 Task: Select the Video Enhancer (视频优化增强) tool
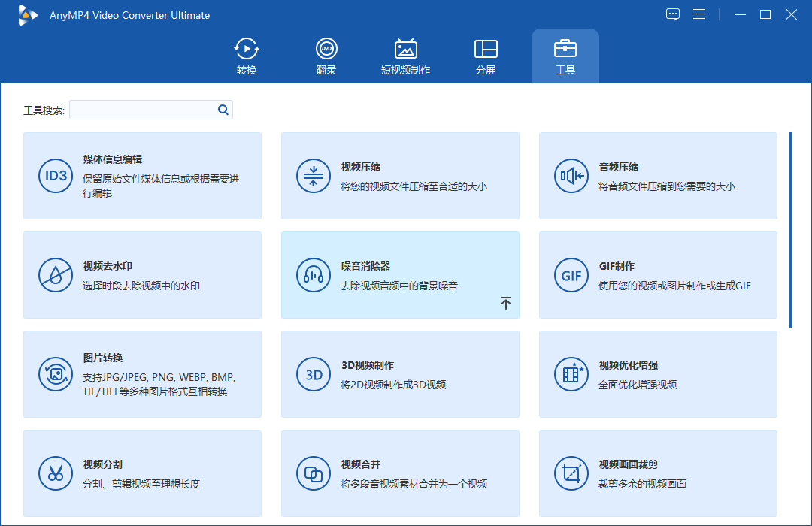click(658, 374)
